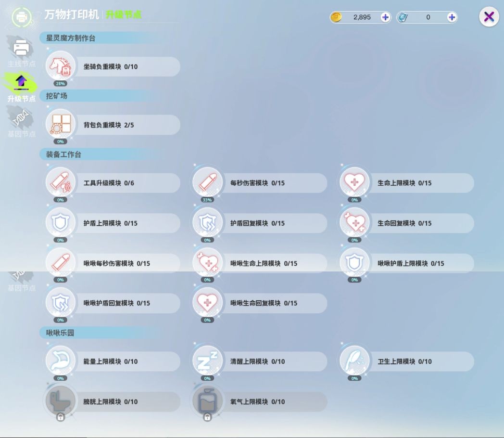
Task: Select the 护盾回复模块 shield regen icon
Action: coord(207,223)
